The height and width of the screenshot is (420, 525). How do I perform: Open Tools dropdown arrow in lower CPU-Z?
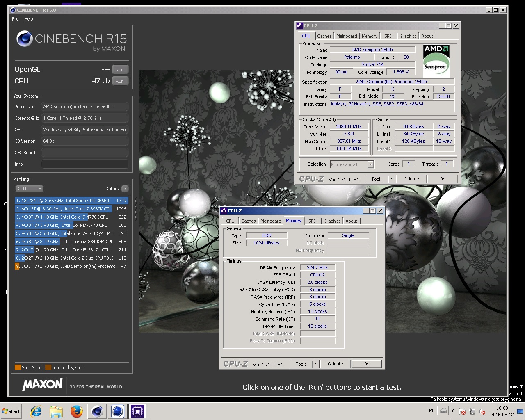click(x=315, y=364)
